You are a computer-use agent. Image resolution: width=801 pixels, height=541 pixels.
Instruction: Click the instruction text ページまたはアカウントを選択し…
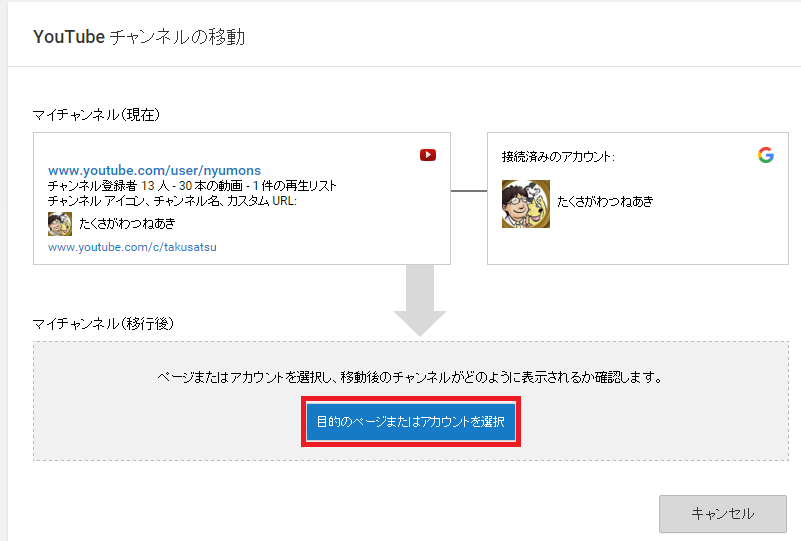point(411,378)
